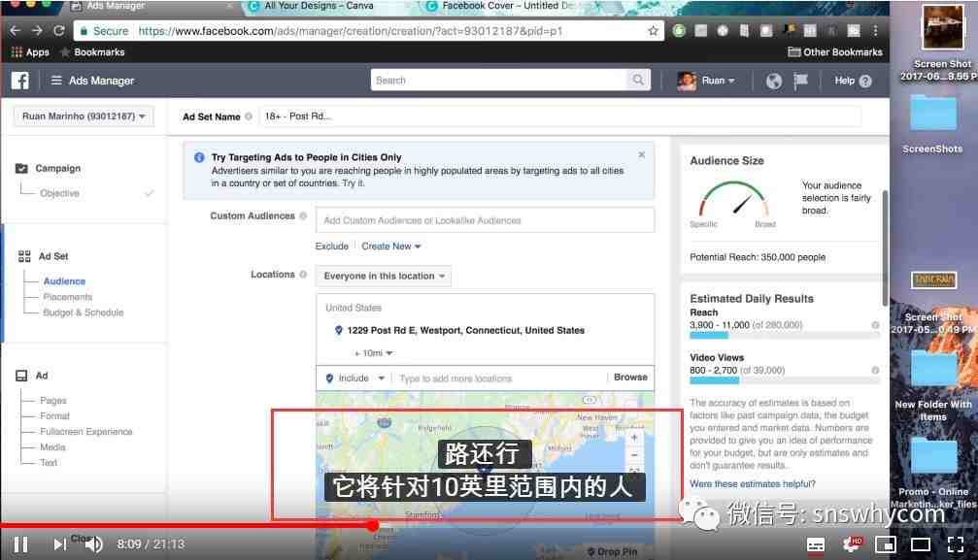Open Ruan Marinho account dropdown
Image resolution: width=978 pixels, height=560 pixels.
click(83, 116)
